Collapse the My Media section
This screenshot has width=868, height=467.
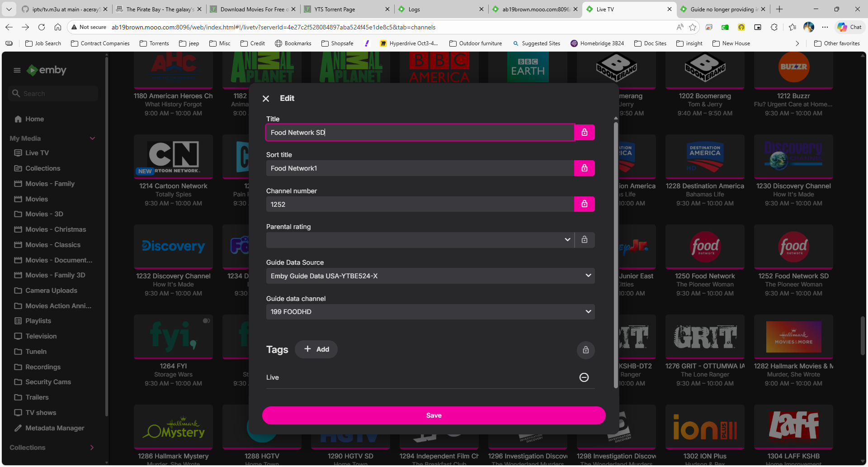coord(93,138)
